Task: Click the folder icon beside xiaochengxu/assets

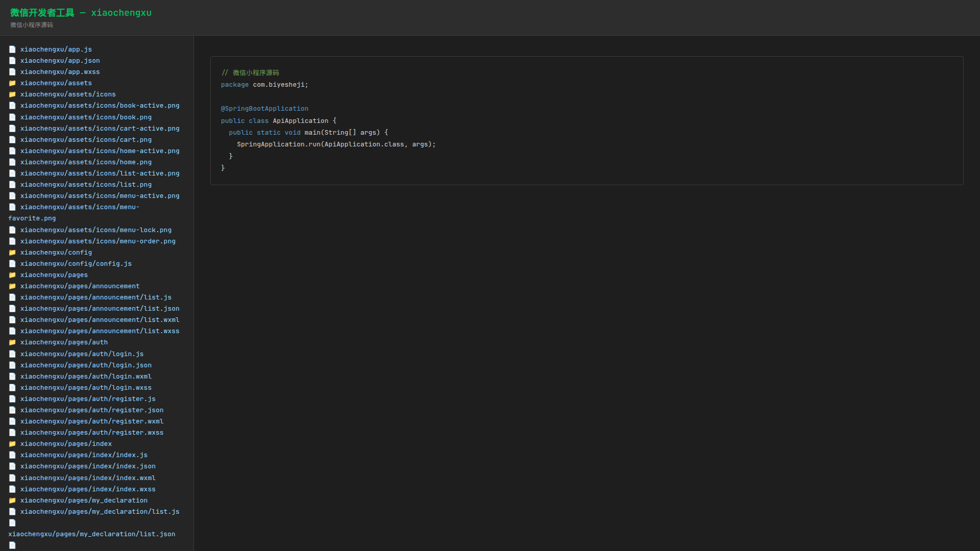Action: click(12, 83)
